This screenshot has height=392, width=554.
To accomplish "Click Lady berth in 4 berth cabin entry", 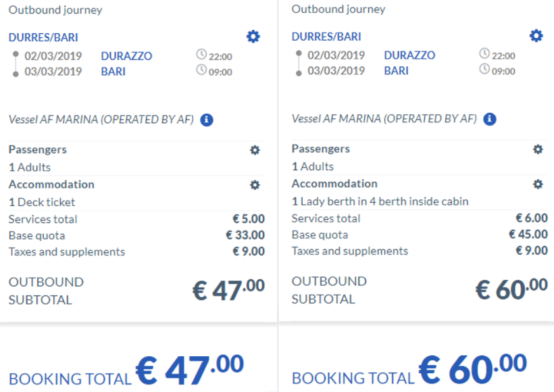I will [380, 201].
